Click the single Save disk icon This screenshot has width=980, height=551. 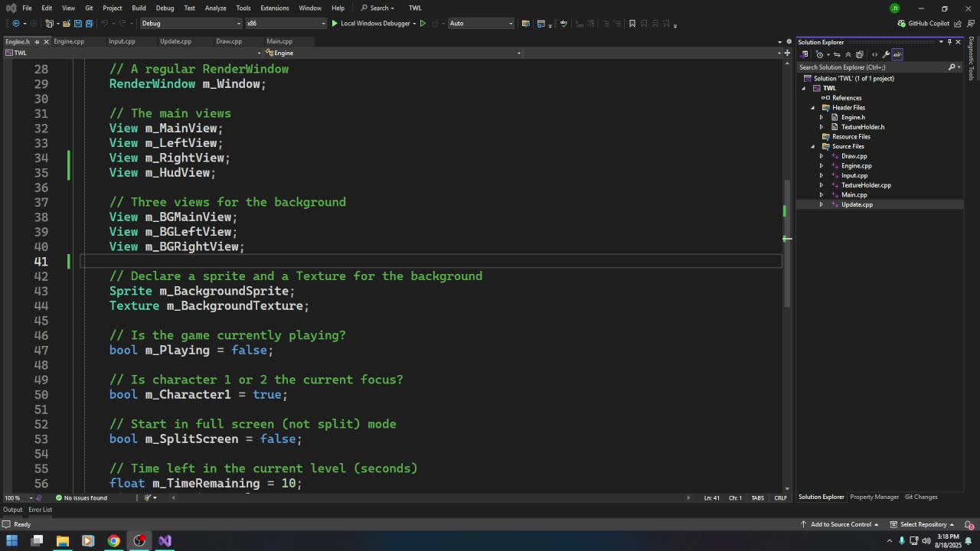point(78,23)
